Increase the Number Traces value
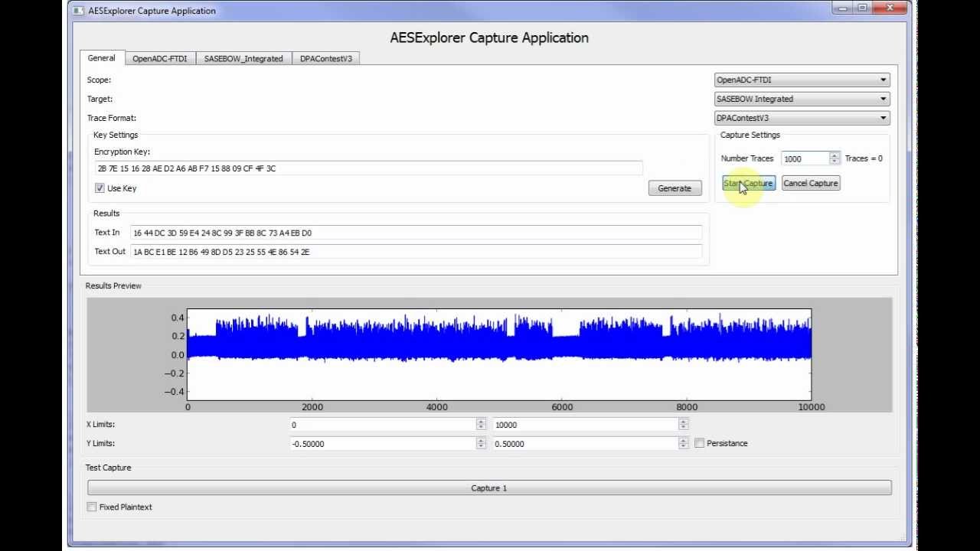This screenshot has width=980, height=551. (835, 155)
